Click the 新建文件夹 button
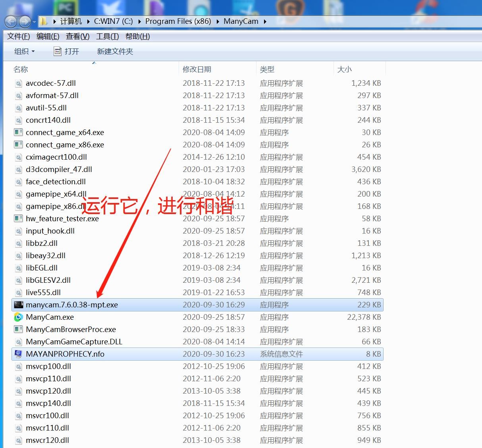Viewport: 482px width, 448px height. pyautogui.click(x=115, y=51)
